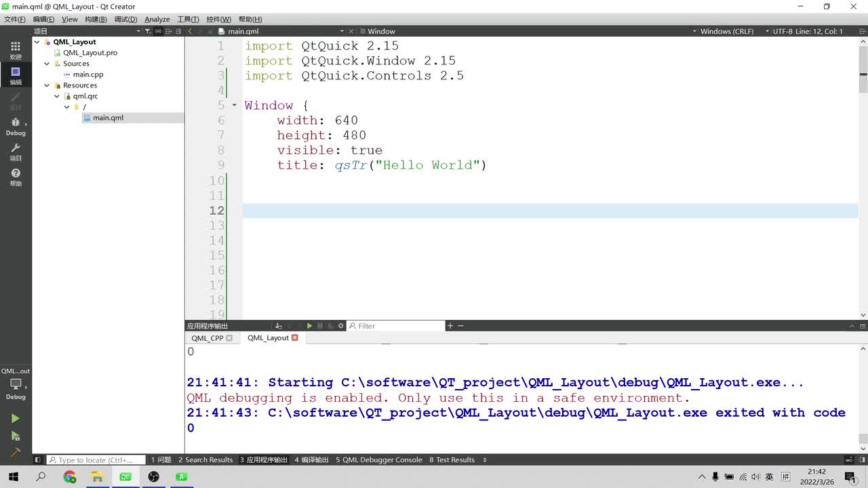Image resolution: width=868 pixels, height=488 pixels.
Task: Select main.cpp in project tree
Action: 88,75
